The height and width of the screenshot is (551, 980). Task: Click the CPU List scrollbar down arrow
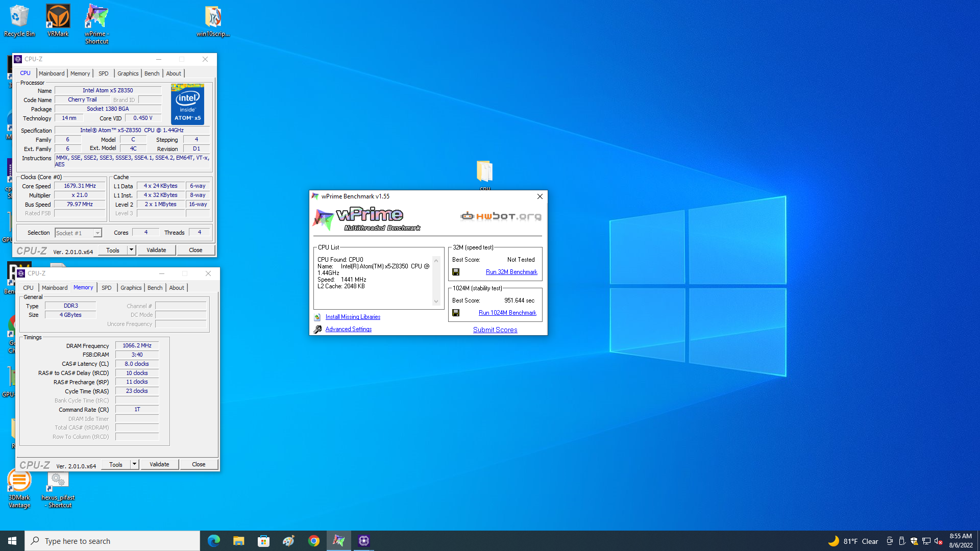coord(436,302)
